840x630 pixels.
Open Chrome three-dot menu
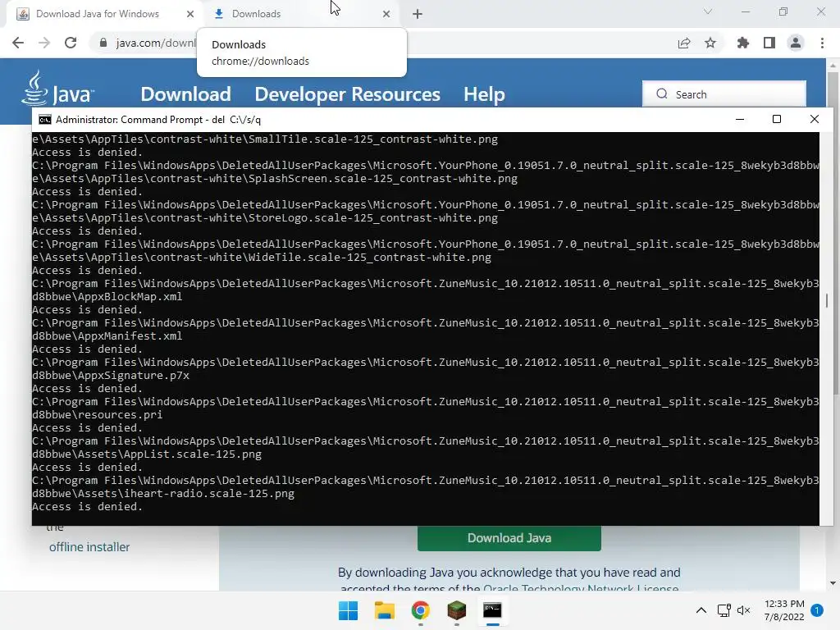(822, 43)
